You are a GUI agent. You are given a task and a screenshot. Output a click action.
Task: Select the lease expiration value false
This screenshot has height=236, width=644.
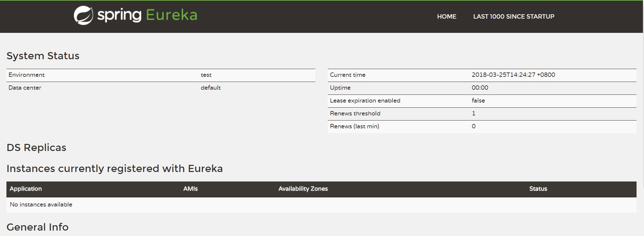point(478,101)
